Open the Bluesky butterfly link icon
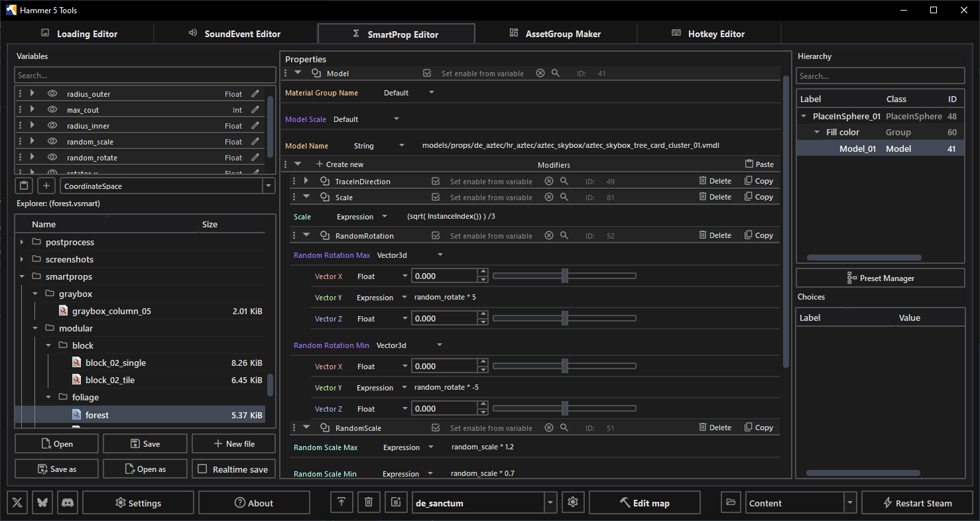This screenshot has height=521, width=980. click(x=42, y=503)
